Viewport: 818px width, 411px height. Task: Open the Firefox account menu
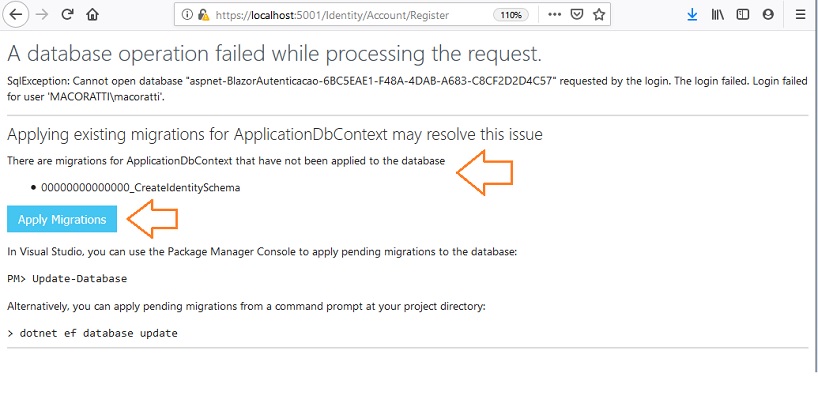768,15
